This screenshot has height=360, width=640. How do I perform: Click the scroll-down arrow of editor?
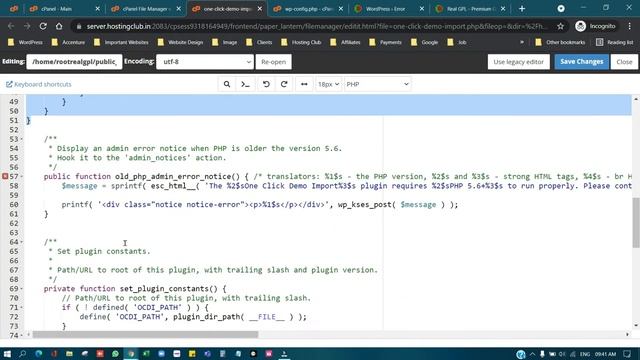click(636, 326)
